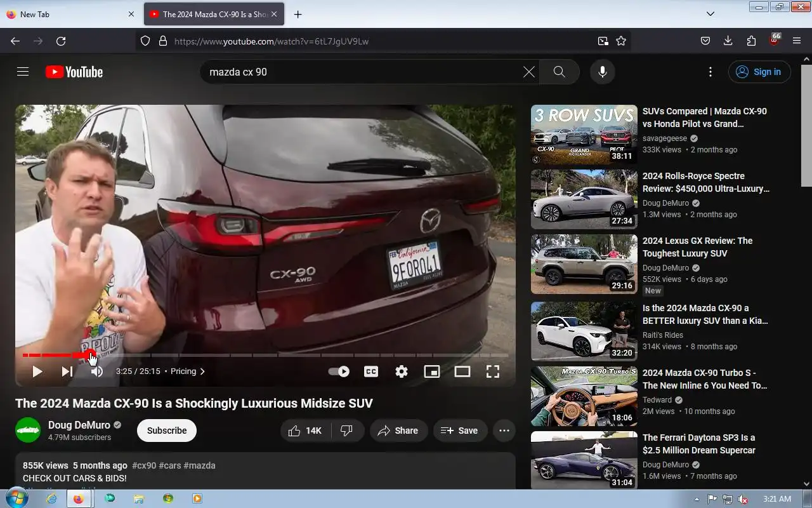Open the Firefox application menu

coord(797,41)
